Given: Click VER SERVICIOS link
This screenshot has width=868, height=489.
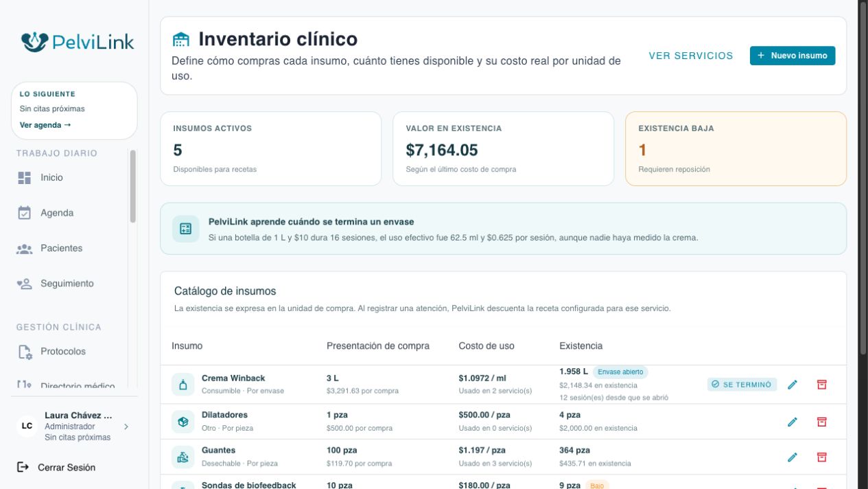Looking at the screenshot, I should tap(691, 56).
